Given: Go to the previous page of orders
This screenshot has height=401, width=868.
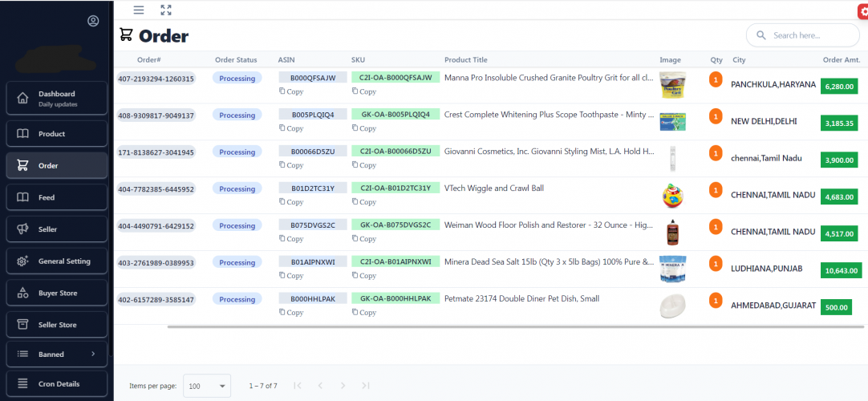Looking at the screenshot, I should point(320,386).
